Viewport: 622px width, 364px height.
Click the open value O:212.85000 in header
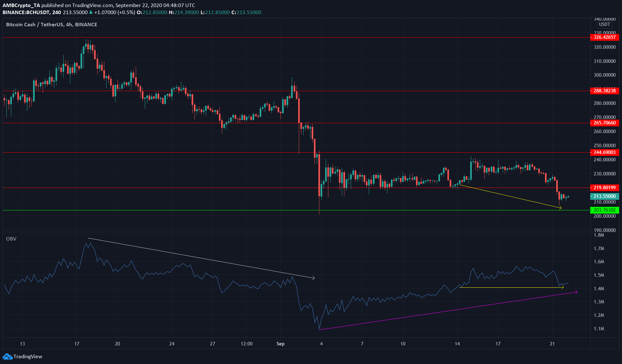tap(152, 13)
